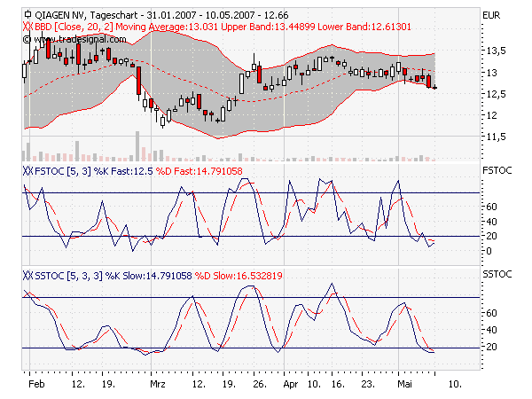Click the 13 price axis label

pyautogui.click(x=491, y=73)
